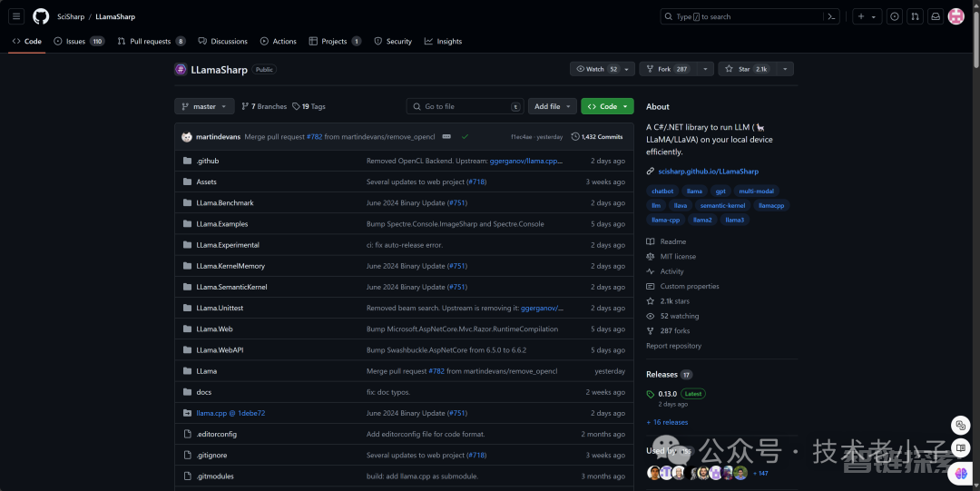View the 1,432 Commits history

point(597,136)
